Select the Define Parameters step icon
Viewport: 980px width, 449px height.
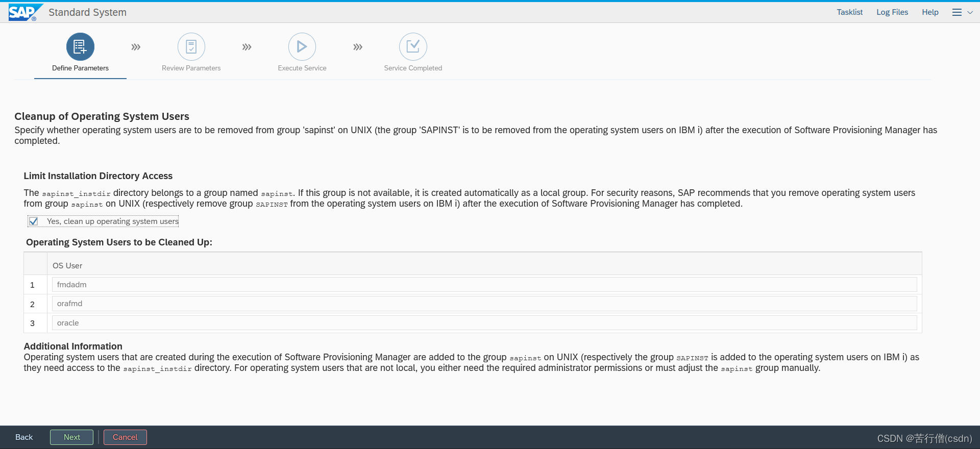[x=80, y=47]
